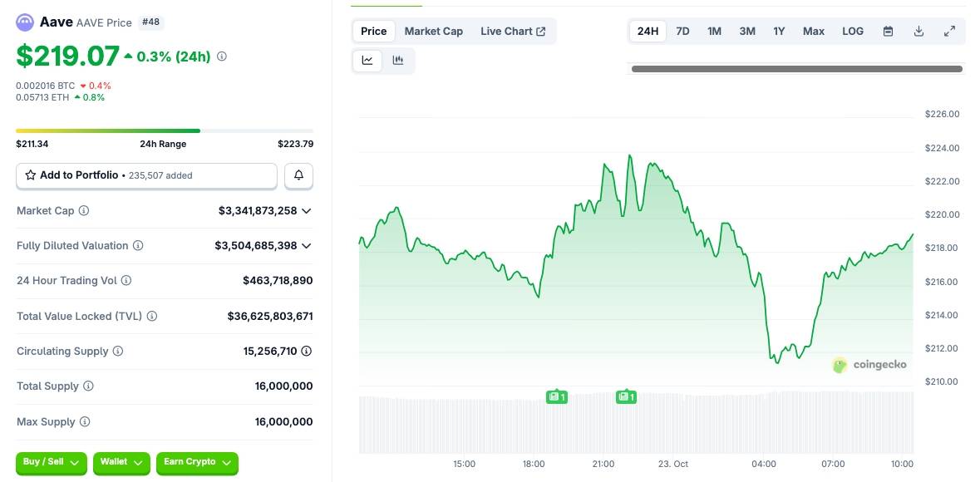Viewport: 980px width, 482px height.
Task: Open the Live Chart external link
Action: point(514,31)
